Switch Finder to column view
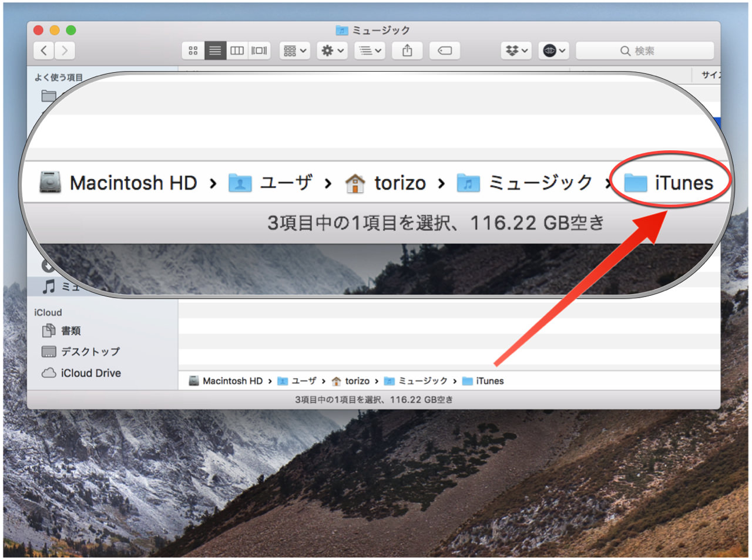 click(237, 50)
